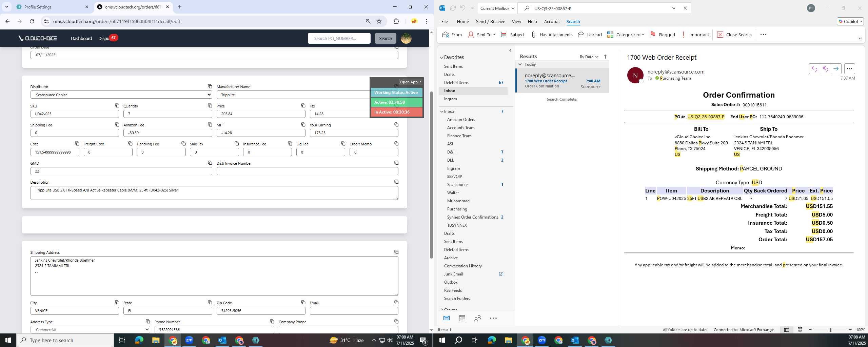Switch to the Send / Receive tab
This screenshot has height=347, width=868.
pos(490,21)
